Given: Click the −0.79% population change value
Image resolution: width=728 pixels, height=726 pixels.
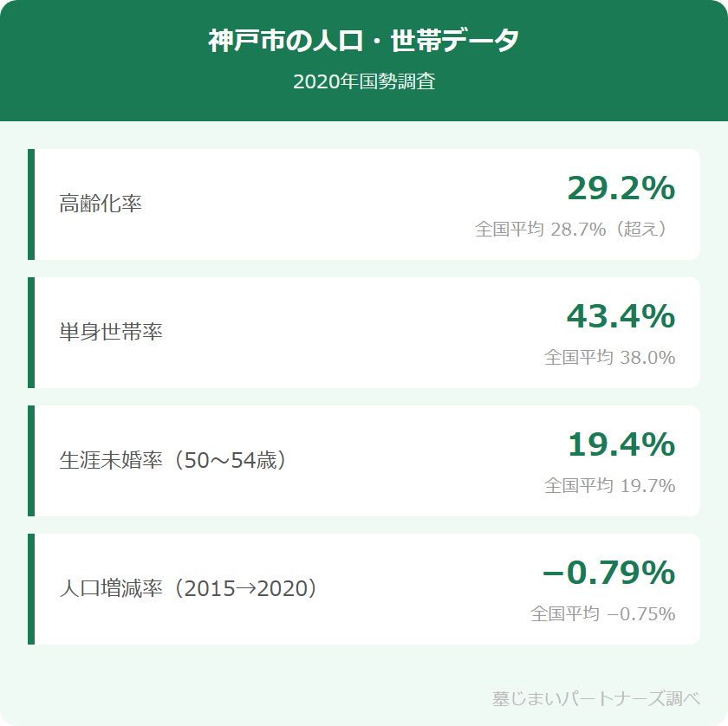Looking at the screenshot, I should 608,573.
